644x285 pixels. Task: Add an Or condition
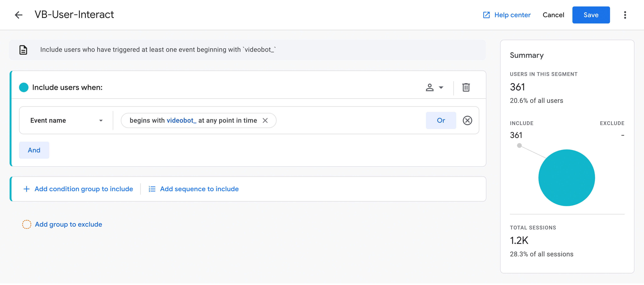441,120
